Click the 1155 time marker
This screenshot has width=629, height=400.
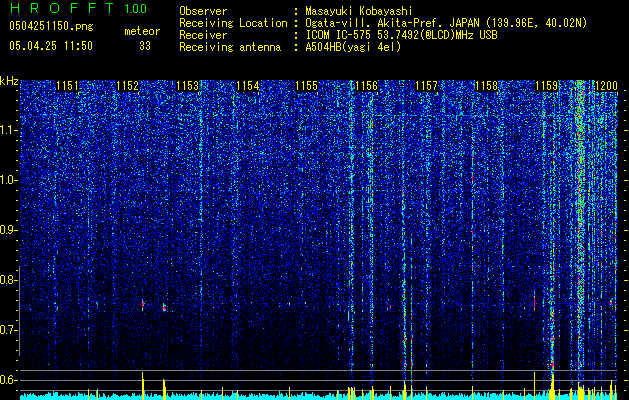click(x=306, y=86)
